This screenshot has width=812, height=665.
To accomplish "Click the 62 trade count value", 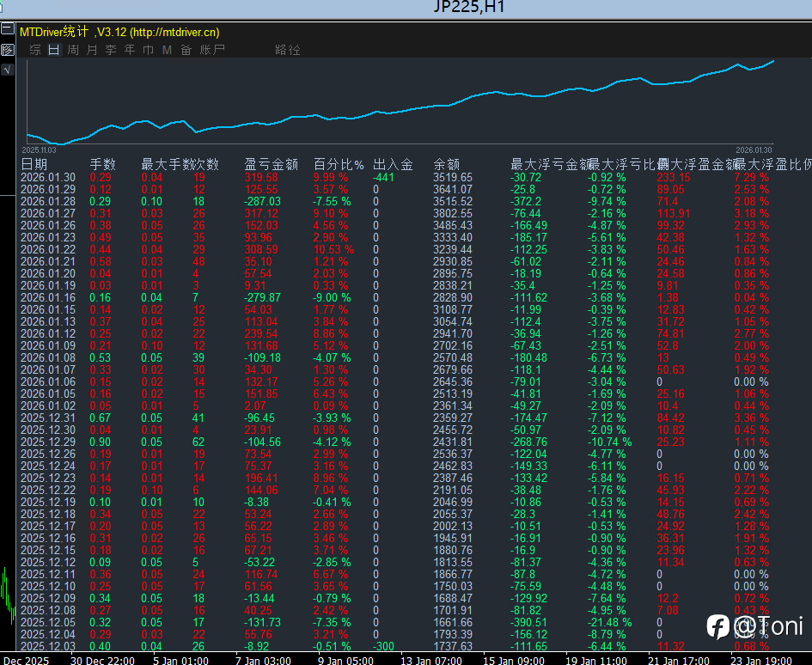I will pos(198,442).
